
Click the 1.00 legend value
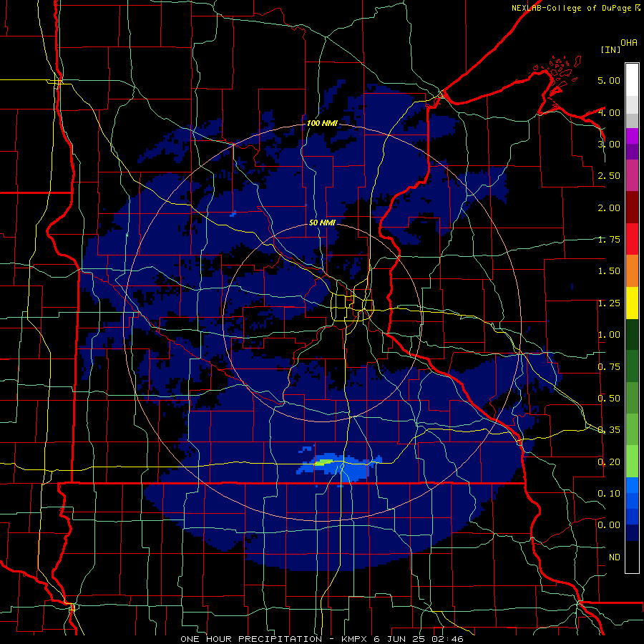coord(609,335)
